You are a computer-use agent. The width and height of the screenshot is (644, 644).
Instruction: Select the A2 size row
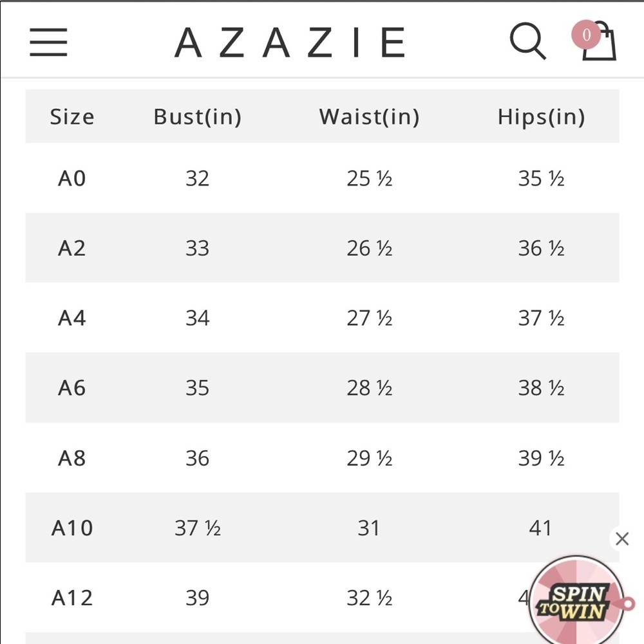click(71, 248)
